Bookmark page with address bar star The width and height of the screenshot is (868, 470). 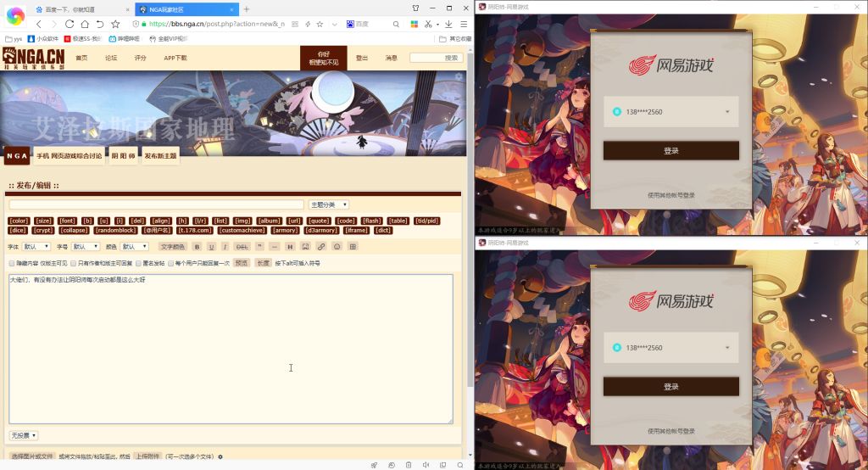click(320, 25)
